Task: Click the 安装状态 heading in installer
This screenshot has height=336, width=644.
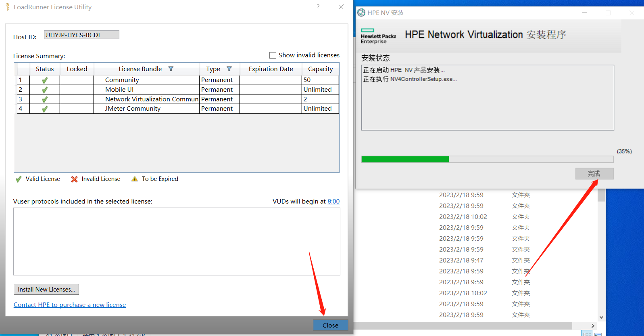Action: (x=375, y=58)
